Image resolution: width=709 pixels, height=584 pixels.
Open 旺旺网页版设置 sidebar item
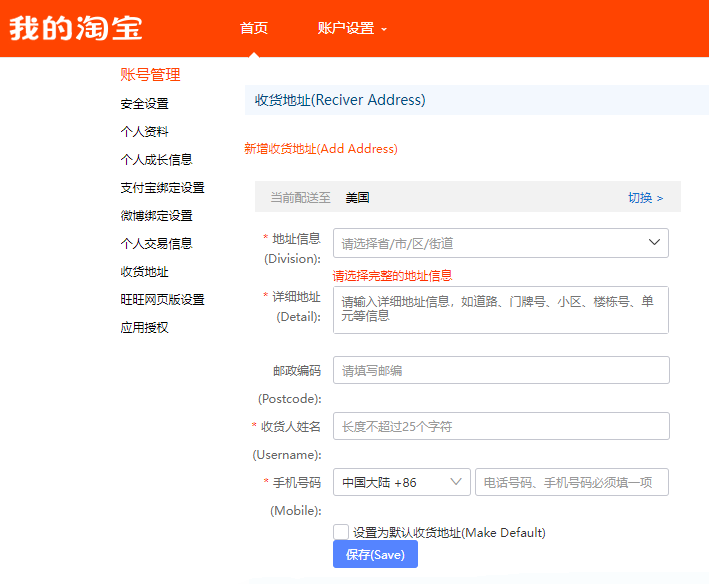tap(162, 300)
